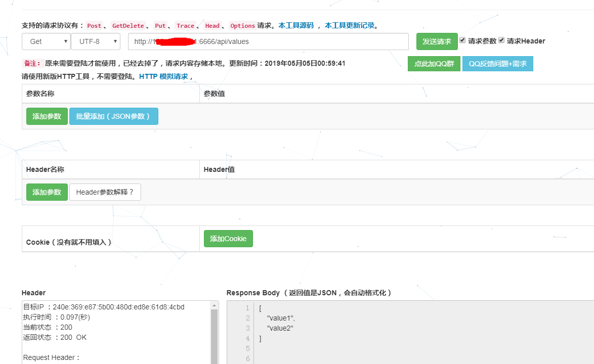The height and width of the screenshot is (364, 594).
Task: Click 添加参数 under the Header名称 table
Action: pos(47,192)
